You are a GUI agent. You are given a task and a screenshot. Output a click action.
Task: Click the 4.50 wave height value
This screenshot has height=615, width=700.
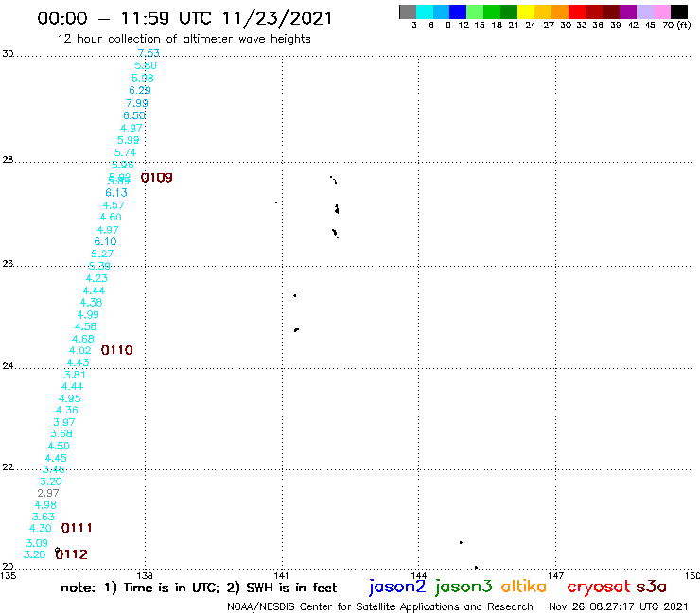click(x=59, y=446)
